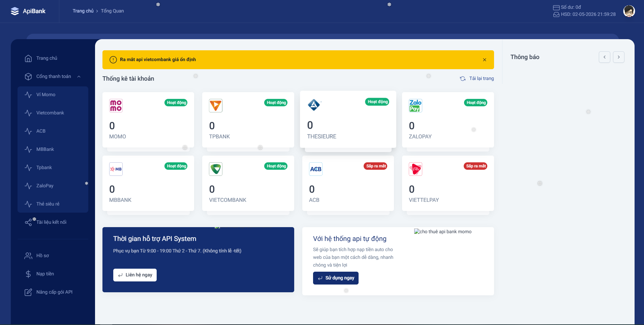Collapse the Cổng thanh toán submenu chevron

pyautogui.click(x=79, y=77)
